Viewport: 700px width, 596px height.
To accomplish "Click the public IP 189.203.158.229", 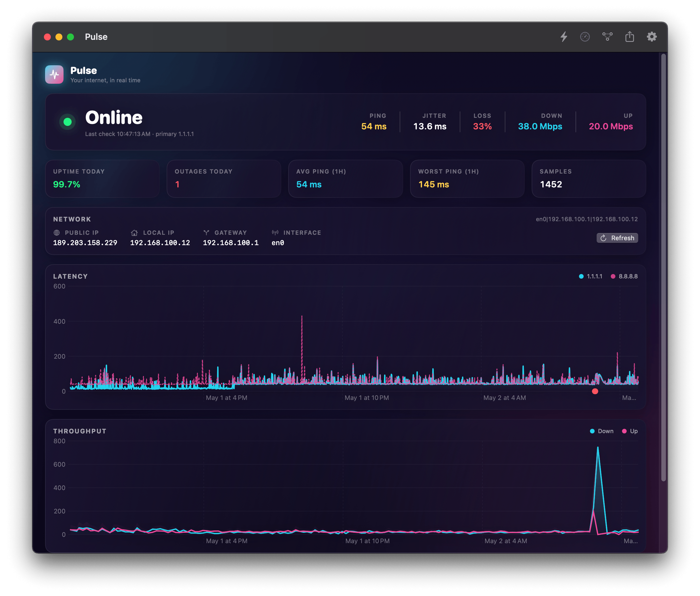I will tap(85, 243).
